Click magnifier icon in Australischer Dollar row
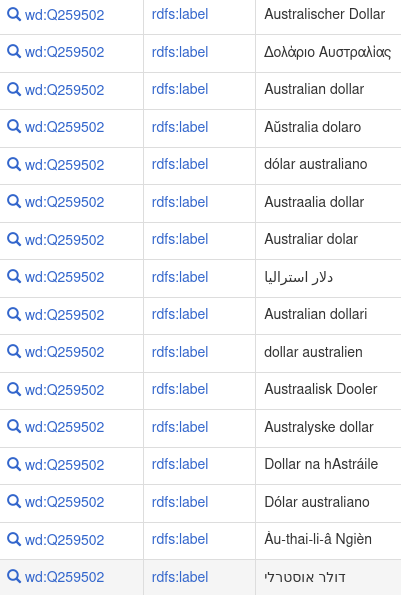 coord(14,14)
